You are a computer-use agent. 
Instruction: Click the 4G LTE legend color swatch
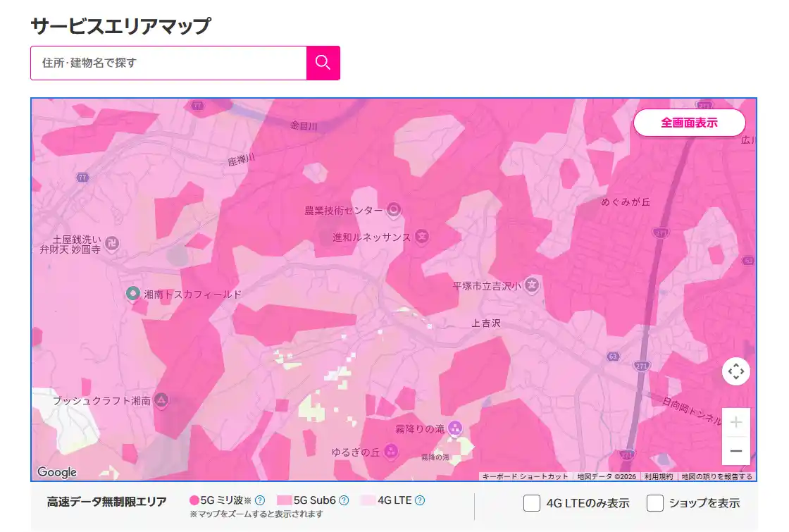click(368, 500)
